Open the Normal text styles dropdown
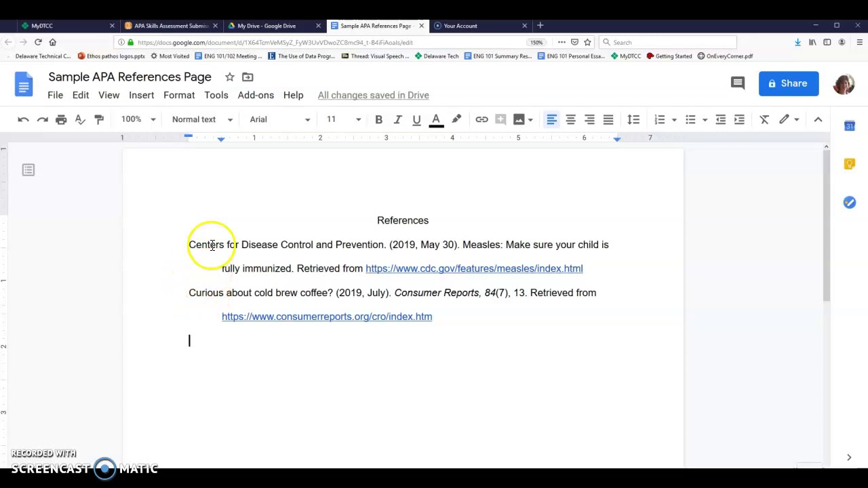868x488 pixels. coord(202,119)
